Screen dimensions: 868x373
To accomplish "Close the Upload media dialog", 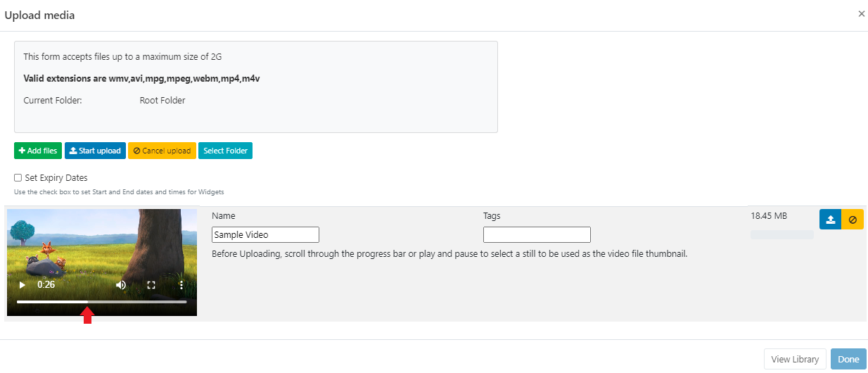I will click(861, 14).
